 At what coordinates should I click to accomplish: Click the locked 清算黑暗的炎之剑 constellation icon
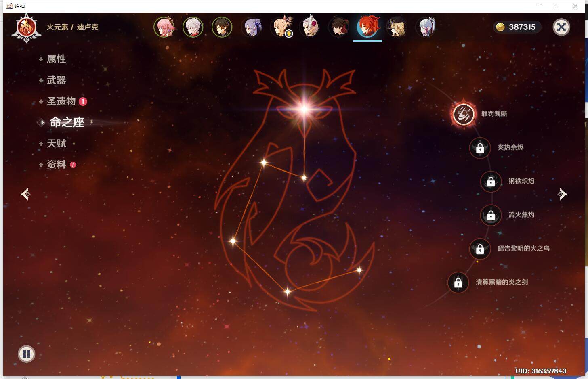[458, 283]
